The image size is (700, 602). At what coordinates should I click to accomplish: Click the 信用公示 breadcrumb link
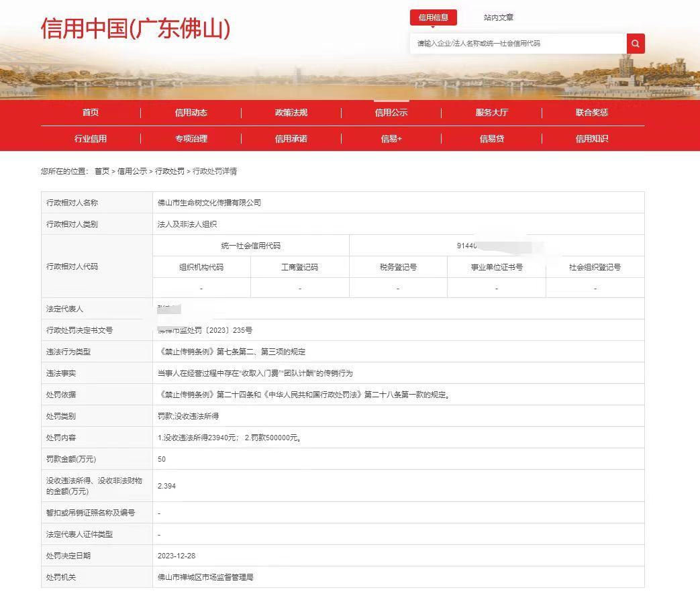(x=132, y=172)
